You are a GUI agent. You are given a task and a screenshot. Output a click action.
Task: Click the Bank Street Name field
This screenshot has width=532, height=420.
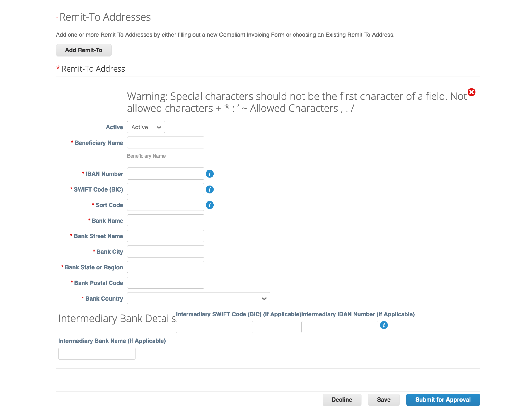point(165,236)
